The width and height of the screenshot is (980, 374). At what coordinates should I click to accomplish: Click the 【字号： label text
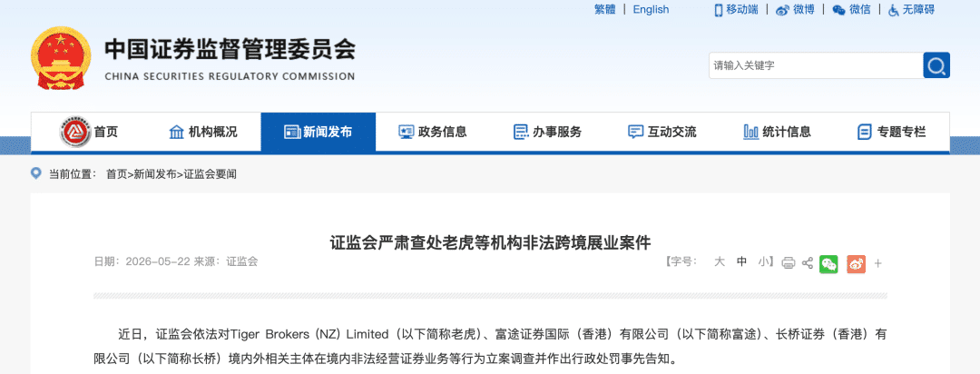click(x=681, y=262)
